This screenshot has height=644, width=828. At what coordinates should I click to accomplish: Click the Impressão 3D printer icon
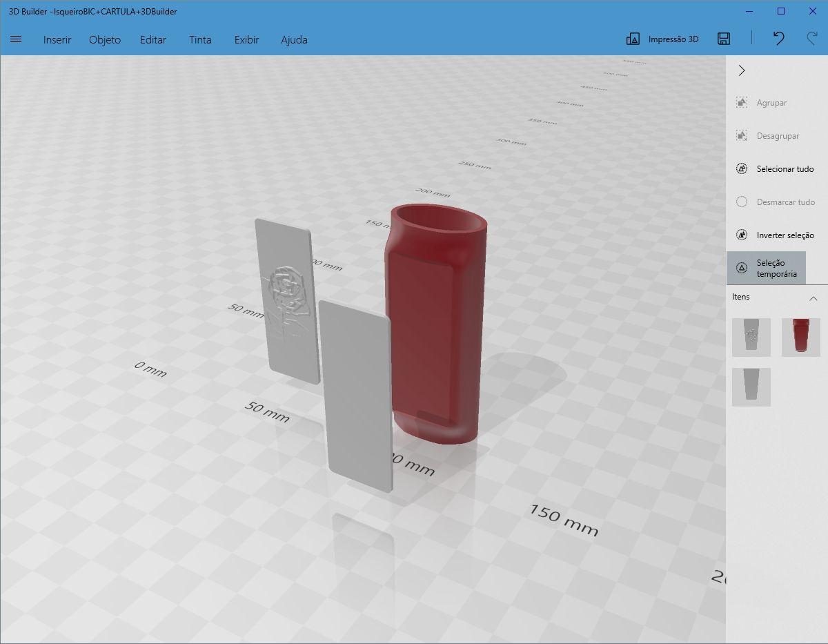pyautogui.click(x=633, y=39)
